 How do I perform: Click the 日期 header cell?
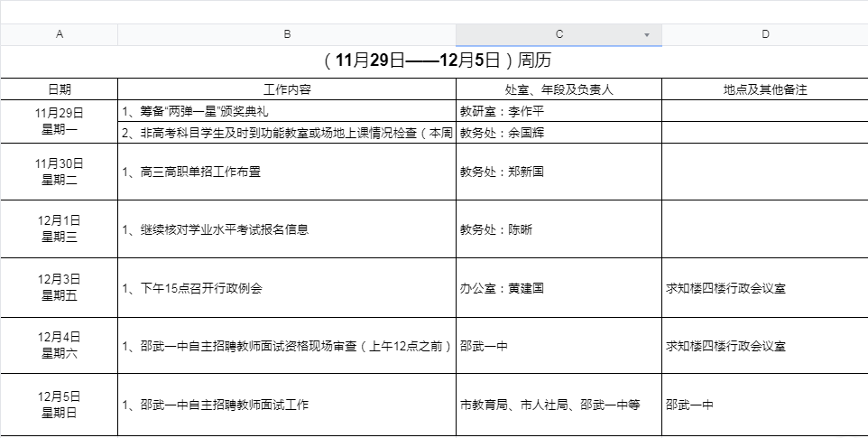point(60,89)
